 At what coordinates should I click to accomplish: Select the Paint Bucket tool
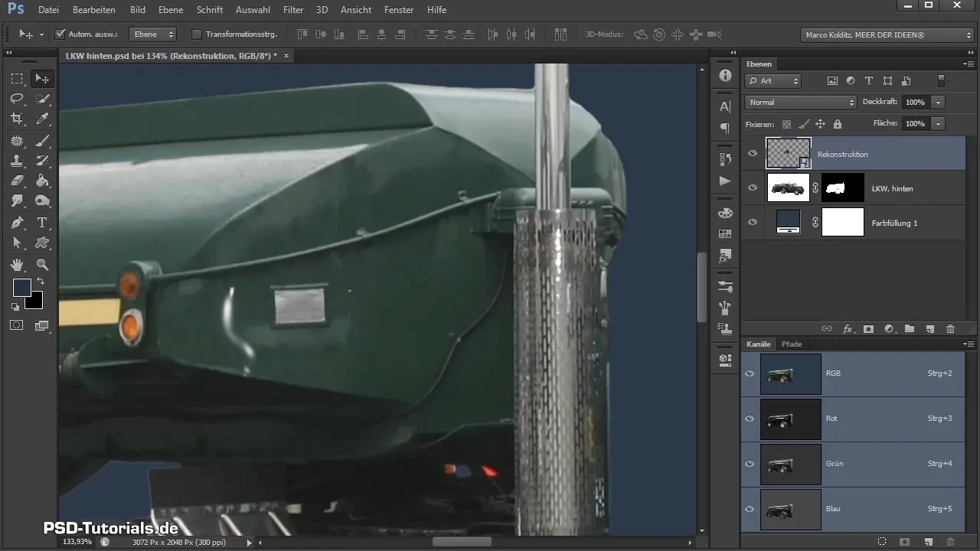42,181
